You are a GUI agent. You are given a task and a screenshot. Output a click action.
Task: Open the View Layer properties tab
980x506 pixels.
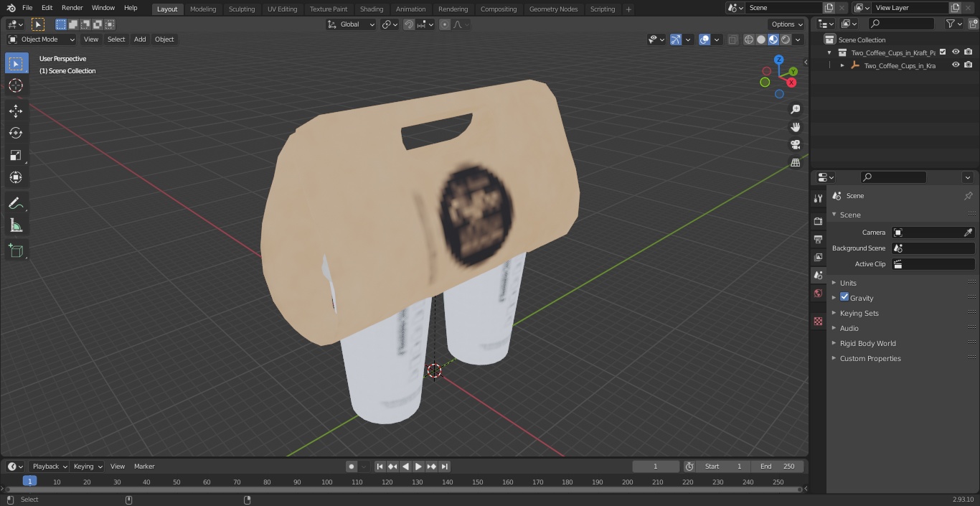click(x=818, y=257)
